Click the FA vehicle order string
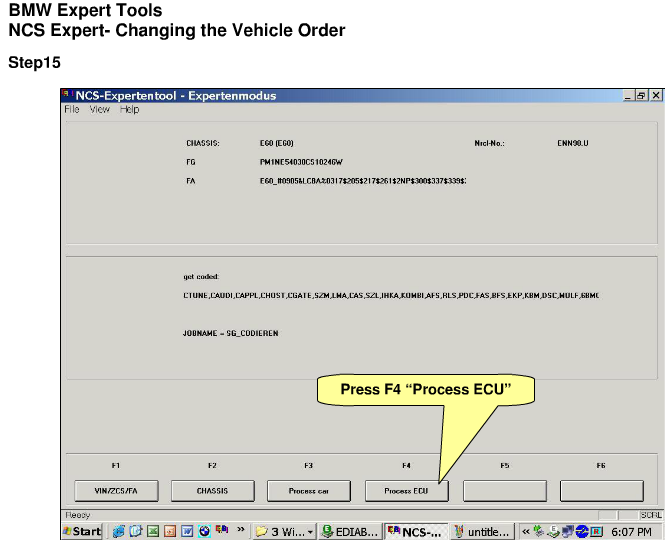The height and width of the screenshot is (540, 665). 363,181
